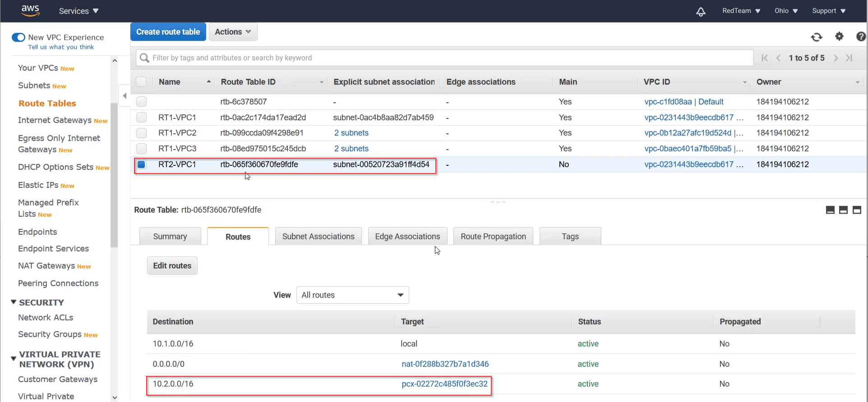Toggle New VPC Experience switch
This screenshot has height=402, width=868.
(18, 37)
